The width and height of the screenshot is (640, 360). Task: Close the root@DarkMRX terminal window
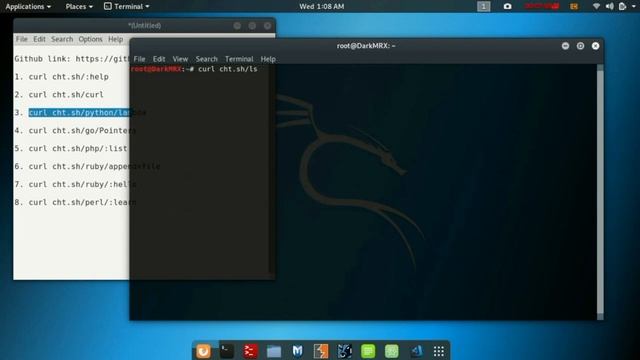[x=596, y=46]
